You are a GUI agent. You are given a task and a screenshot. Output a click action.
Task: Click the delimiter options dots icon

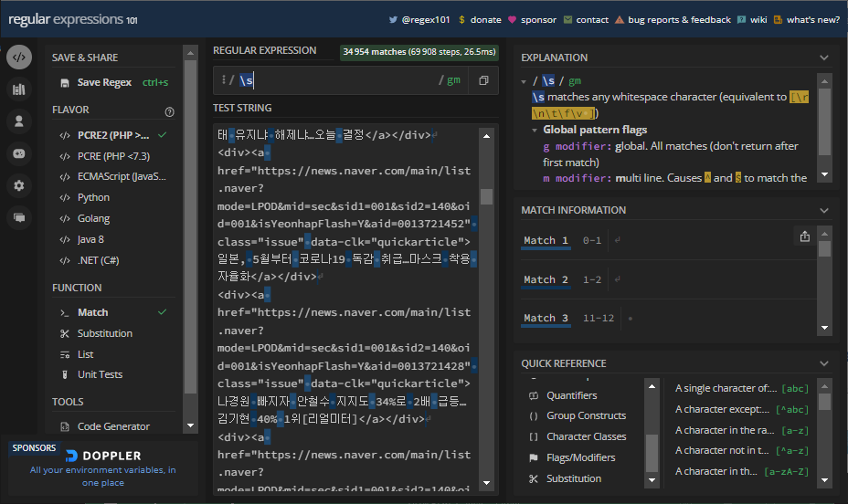223,80
